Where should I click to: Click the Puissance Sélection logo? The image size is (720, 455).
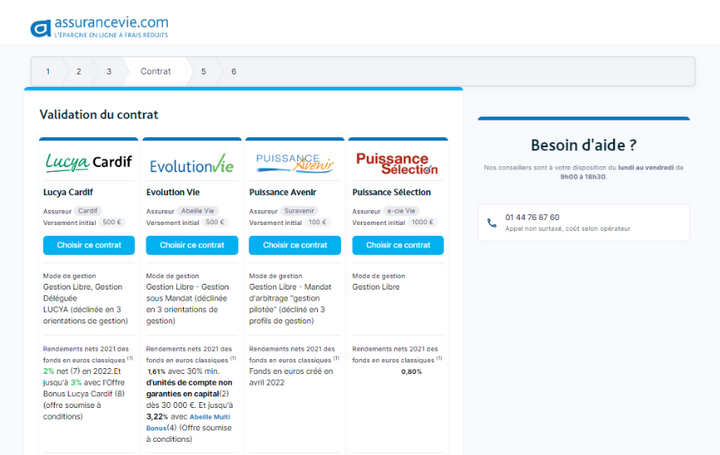(397, 163)
